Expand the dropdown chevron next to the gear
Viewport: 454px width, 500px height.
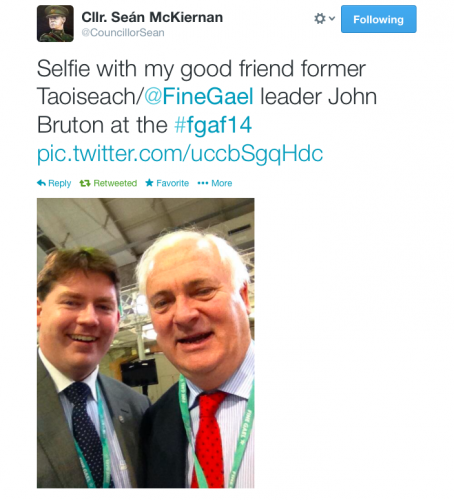click(332, 18)
